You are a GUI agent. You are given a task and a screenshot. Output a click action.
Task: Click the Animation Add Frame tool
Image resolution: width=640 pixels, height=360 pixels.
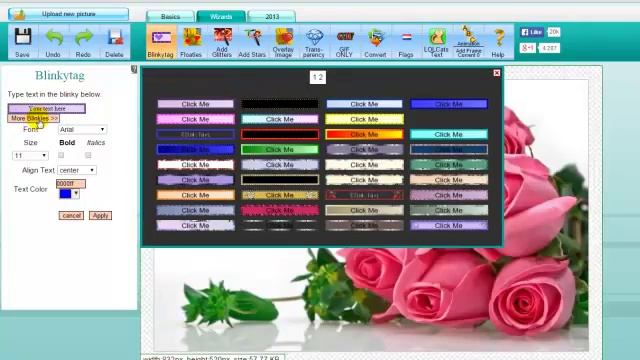468,42
